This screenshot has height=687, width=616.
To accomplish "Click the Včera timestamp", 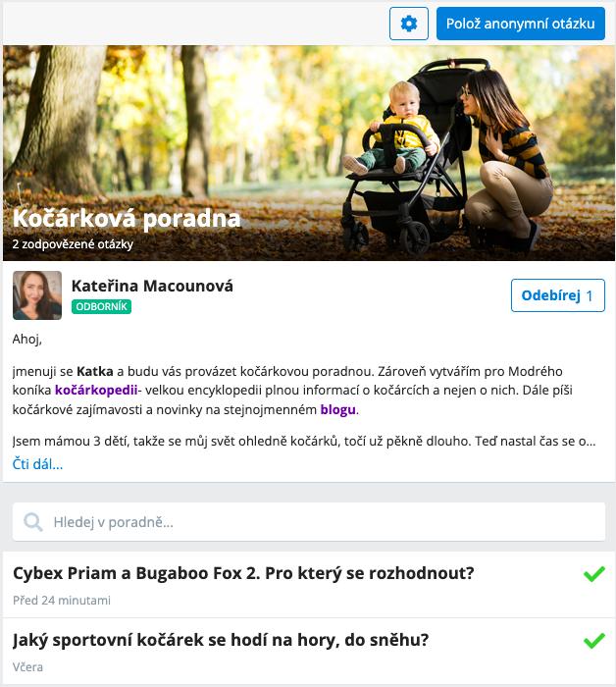I will tap(27, 667).
